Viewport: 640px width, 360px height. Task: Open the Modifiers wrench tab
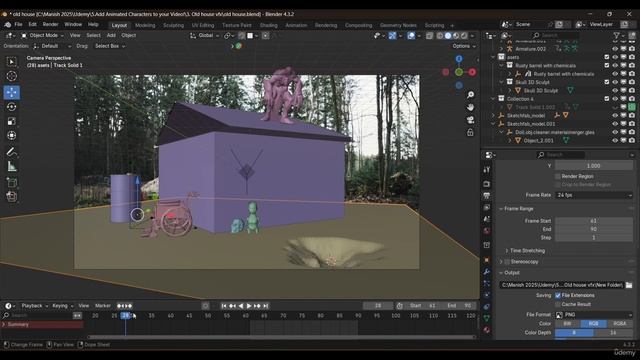click(x=487, y=271)
